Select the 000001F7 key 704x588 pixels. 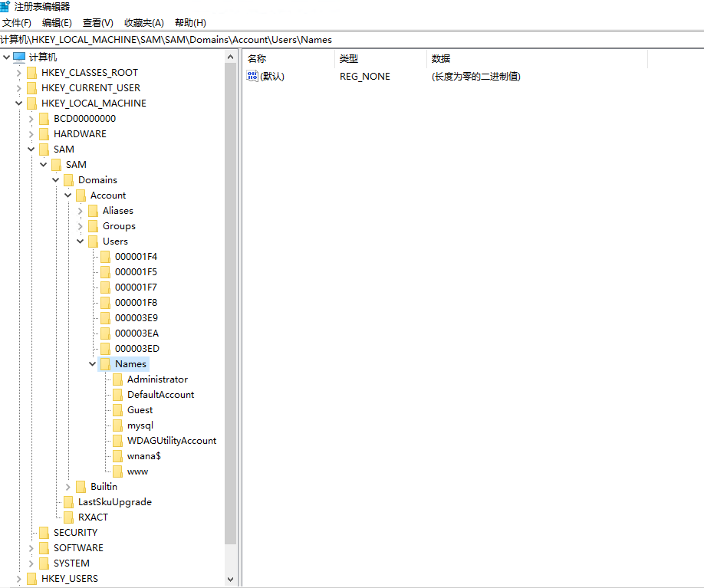pos(136,287)
